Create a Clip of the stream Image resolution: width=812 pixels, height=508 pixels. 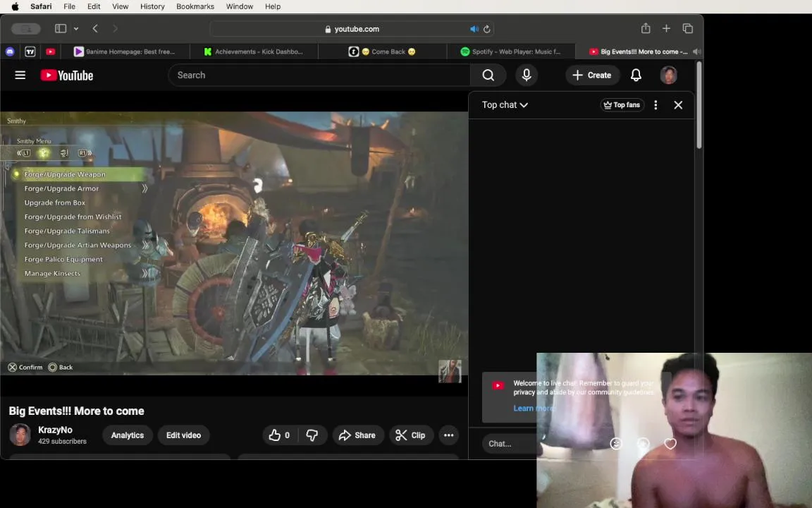pos(411,435)
